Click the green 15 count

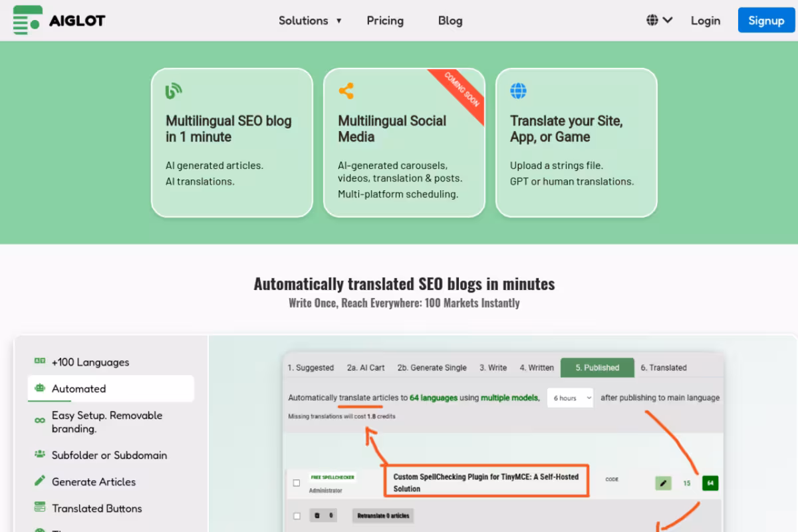tap(687, 483)
